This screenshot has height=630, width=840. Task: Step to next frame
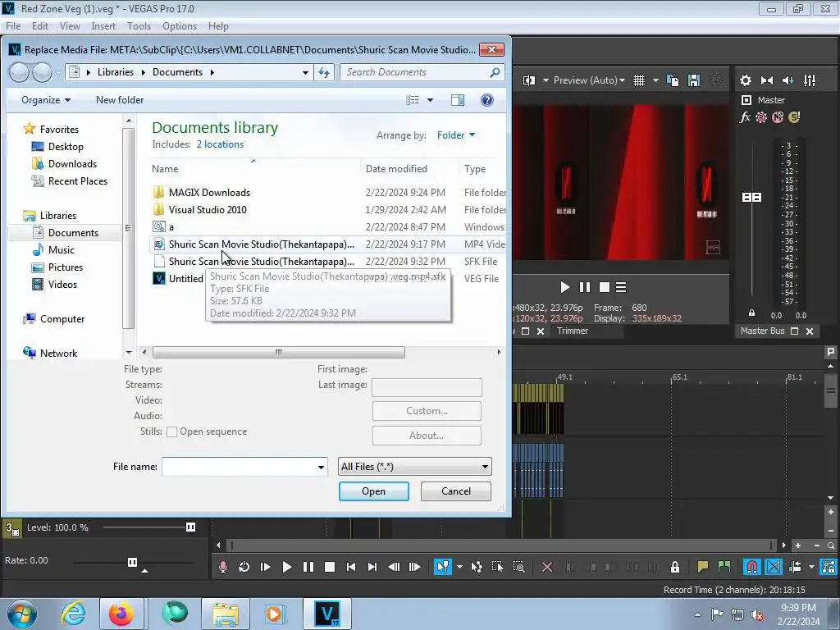pyautogui.click(x=414, y=567)
